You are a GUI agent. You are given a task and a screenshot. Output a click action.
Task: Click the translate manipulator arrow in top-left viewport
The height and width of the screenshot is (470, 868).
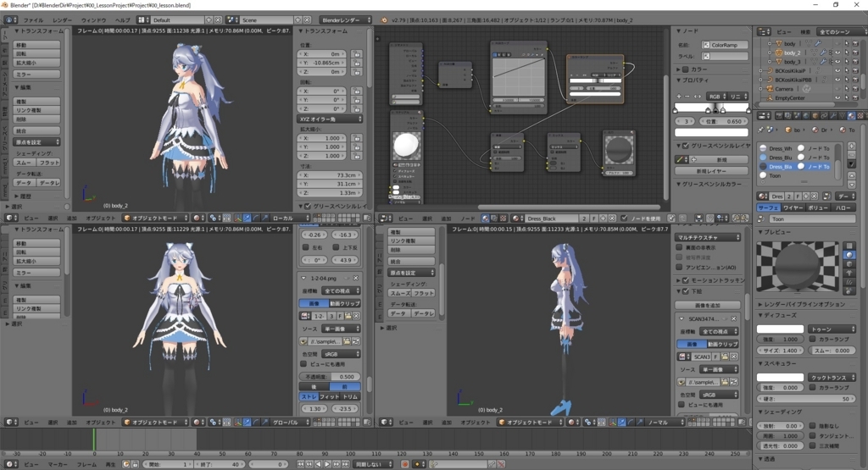tap(247, 218)
